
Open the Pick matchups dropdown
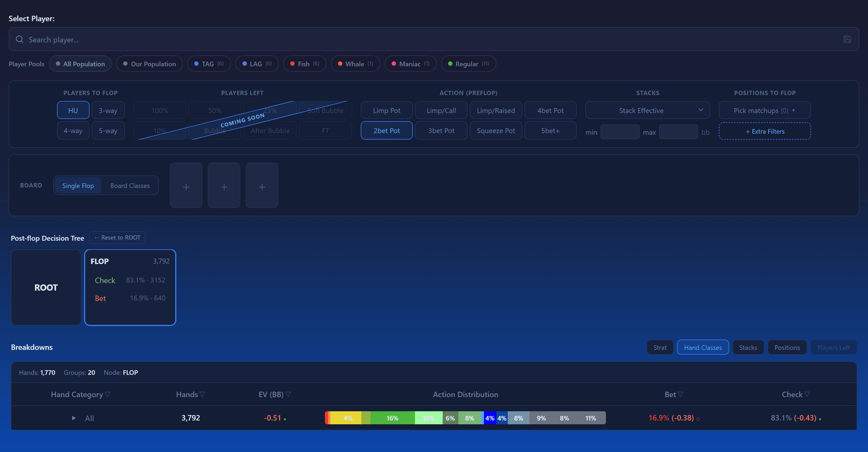point(765,110)
